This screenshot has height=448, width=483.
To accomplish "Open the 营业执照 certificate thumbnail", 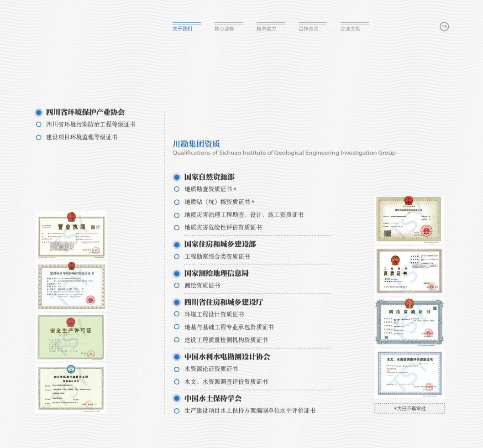I will pyautogui.click(x=71, y=234).
